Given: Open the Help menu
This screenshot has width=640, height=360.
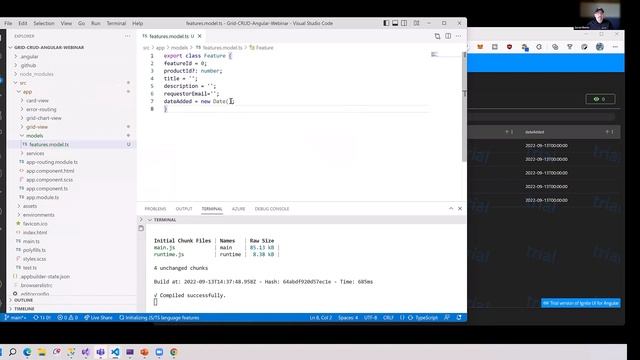Looking at the screenshot, I should point(138,23).
